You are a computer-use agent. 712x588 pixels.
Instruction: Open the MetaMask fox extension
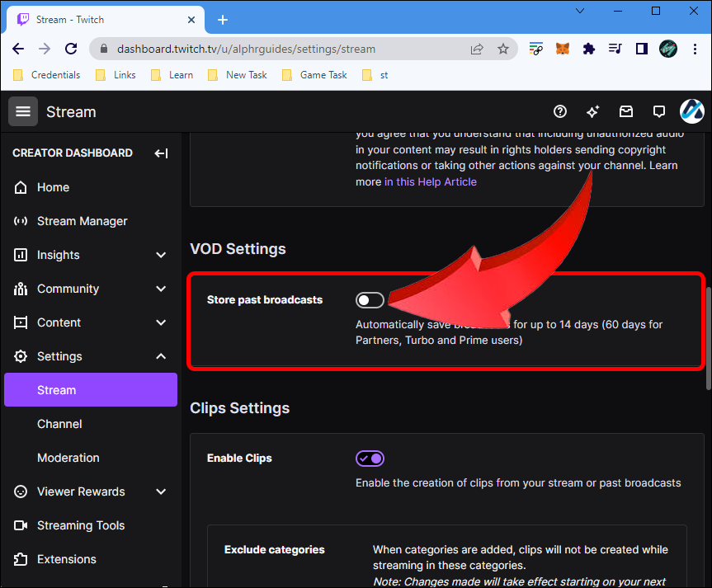[562, 49]
